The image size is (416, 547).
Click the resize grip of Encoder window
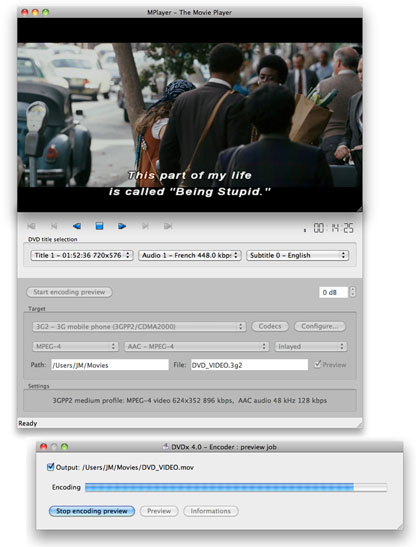pyautogui.click(x=400, y=526)
